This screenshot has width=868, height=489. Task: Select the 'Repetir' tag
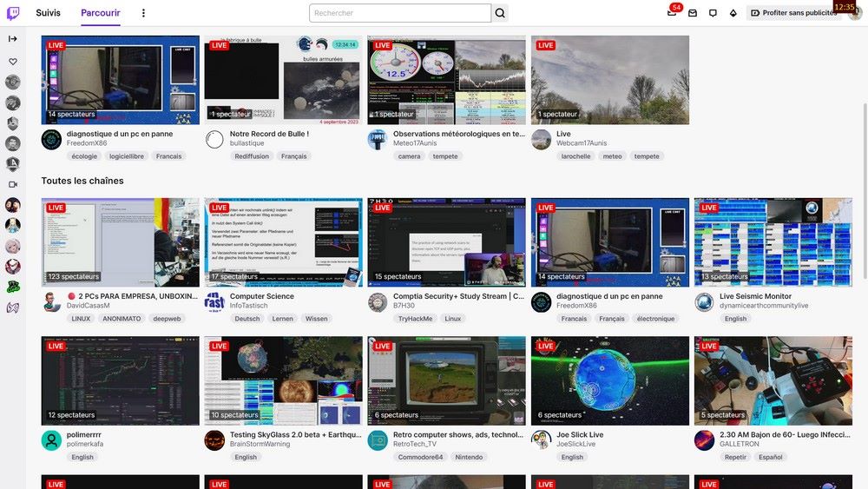coord(735,457)
